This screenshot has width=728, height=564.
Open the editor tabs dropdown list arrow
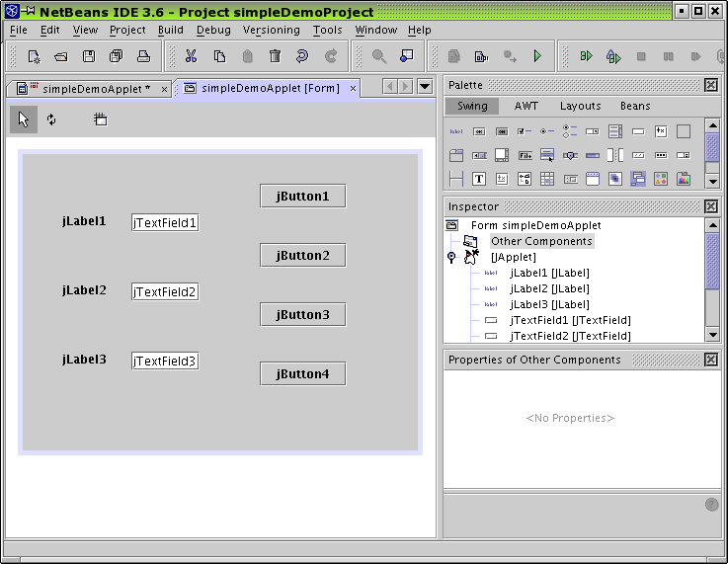pyautogui.click(x=425, y=87)
